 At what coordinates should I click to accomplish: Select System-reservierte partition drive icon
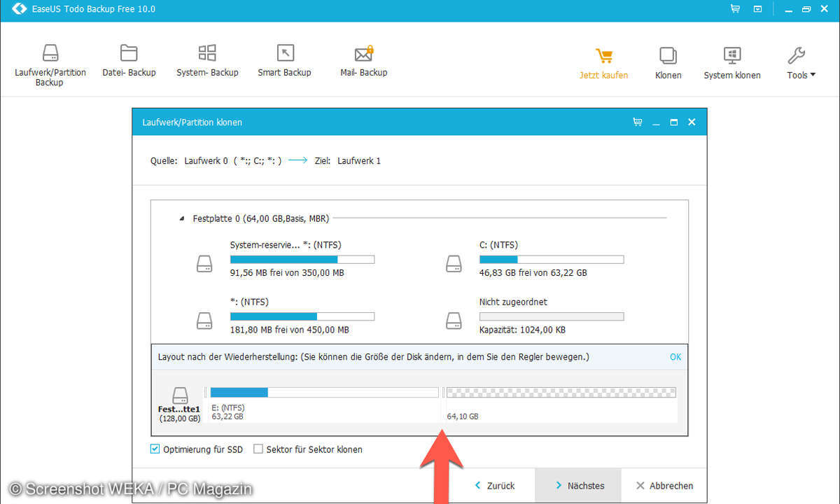[x=204, y=263]
